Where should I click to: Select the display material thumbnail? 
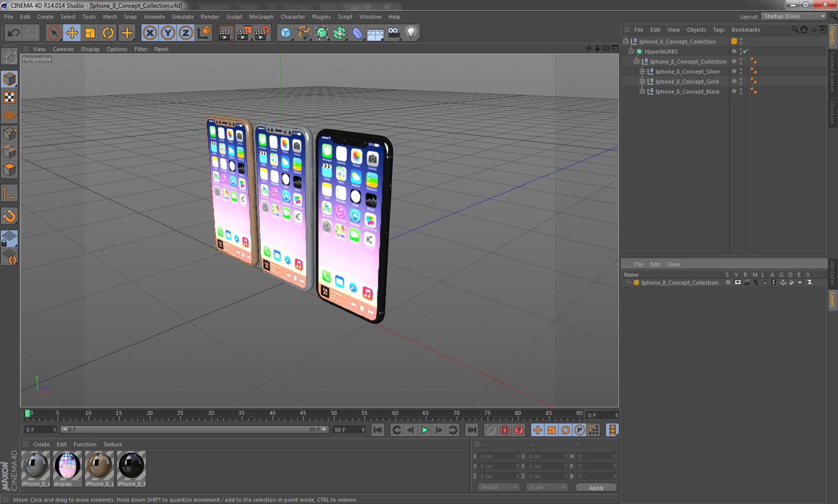pyautogui.click(x=67, y=466)
